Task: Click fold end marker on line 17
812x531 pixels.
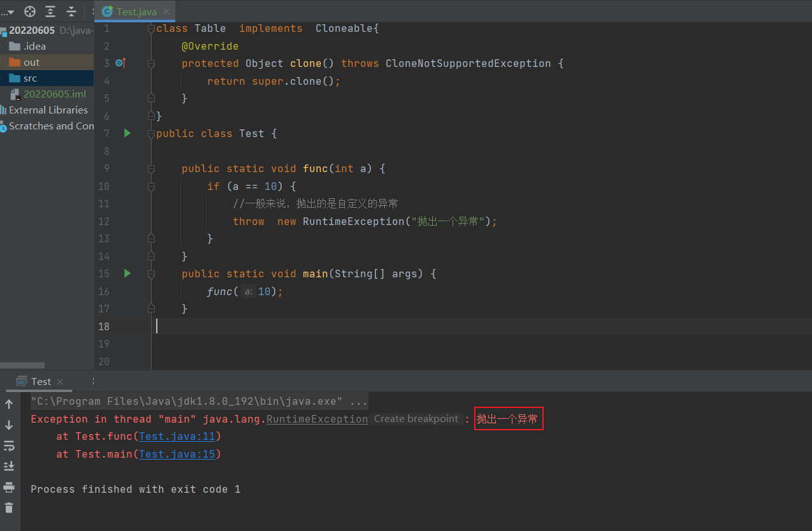Action: pos(151,309)
